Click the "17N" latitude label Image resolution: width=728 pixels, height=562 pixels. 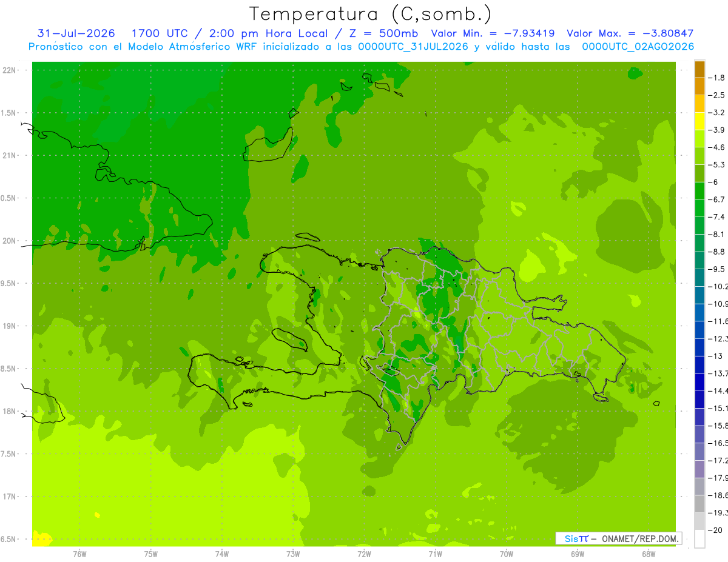[x=10, y=497]
